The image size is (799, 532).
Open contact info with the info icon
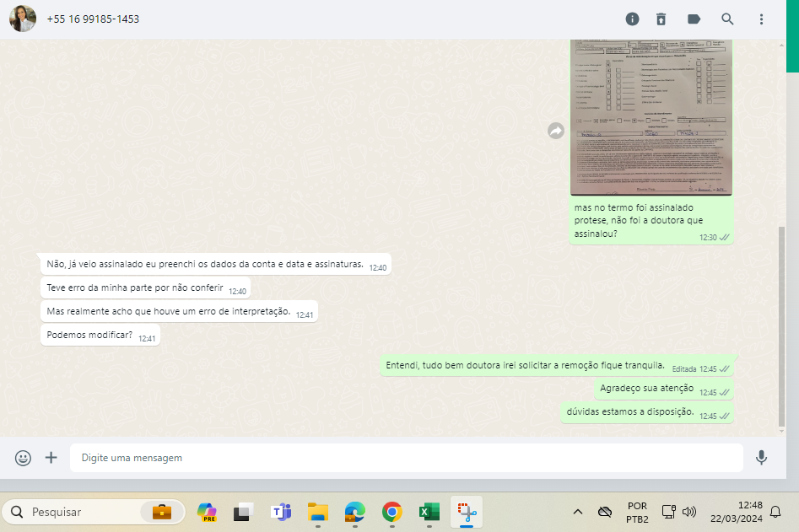point(632,19)
